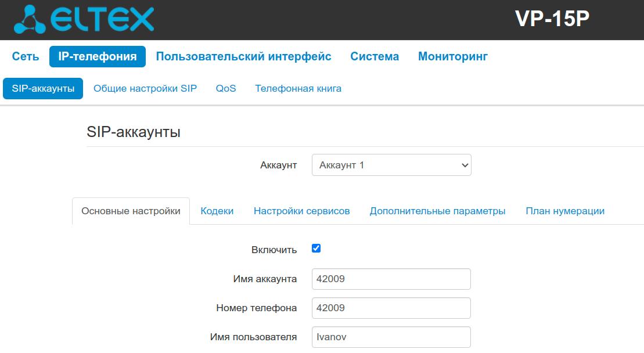The image size is (644, 353).
Task: Open the Система menu
Action: 375,56
